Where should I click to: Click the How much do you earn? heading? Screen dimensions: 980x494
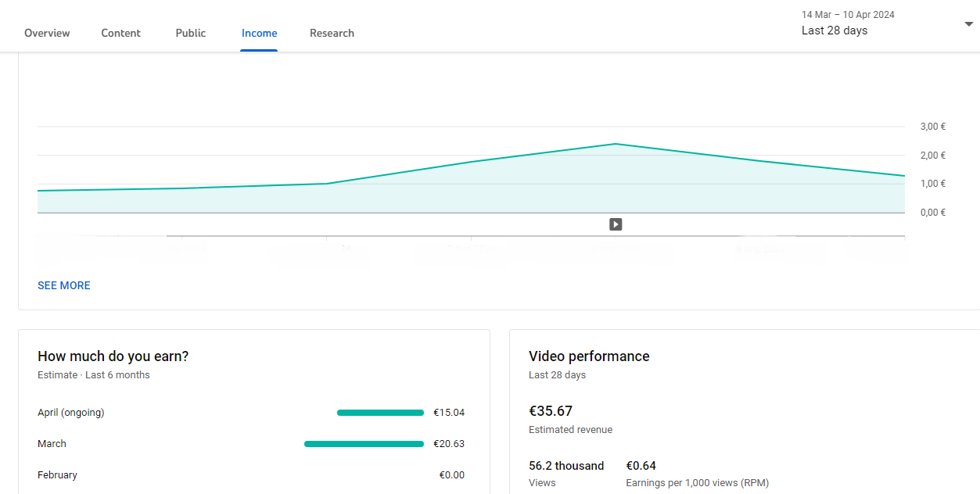[113, 356]
